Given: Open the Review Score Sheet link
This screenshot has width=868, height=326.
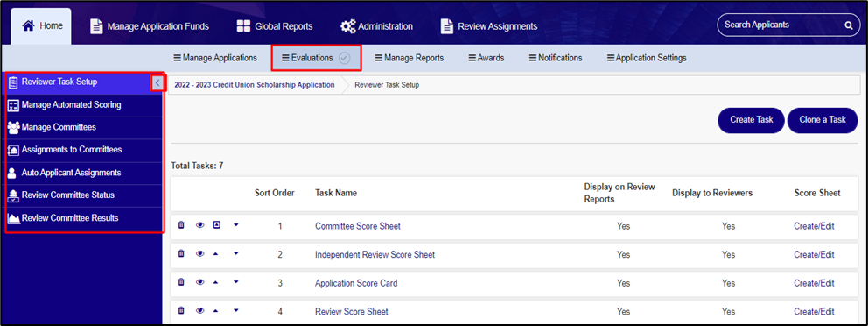Looking at the screenshot, I should 352,312.
